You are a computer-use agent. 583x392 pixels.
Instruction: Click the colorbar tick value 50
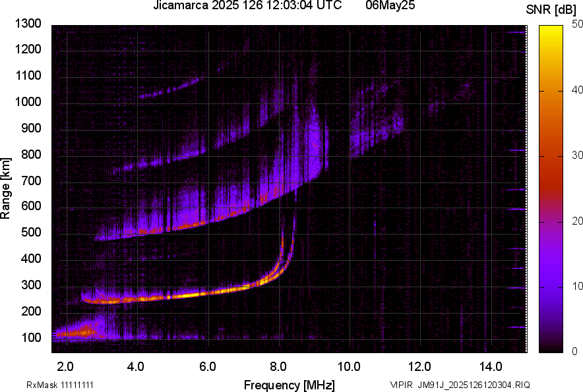click(577, 24)
